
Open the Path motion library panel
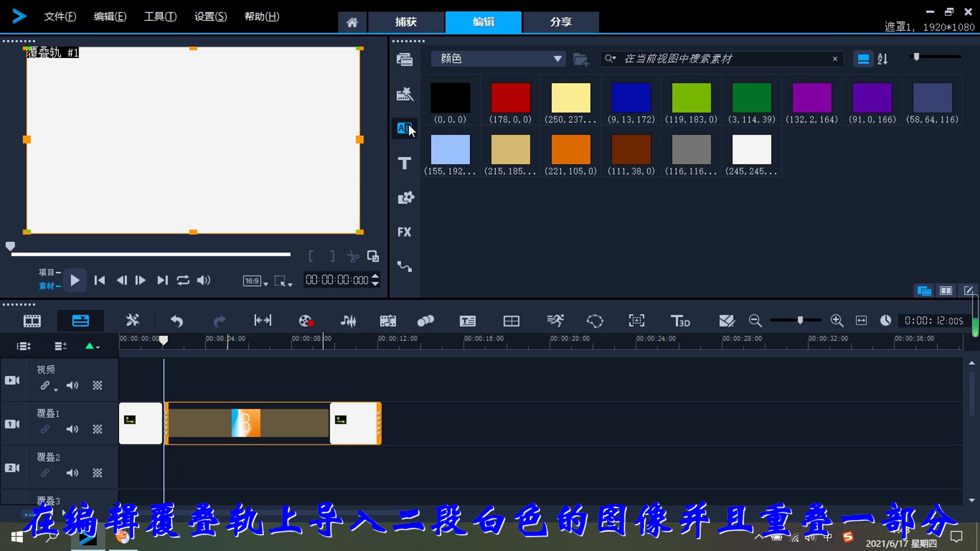pos(404,266)
